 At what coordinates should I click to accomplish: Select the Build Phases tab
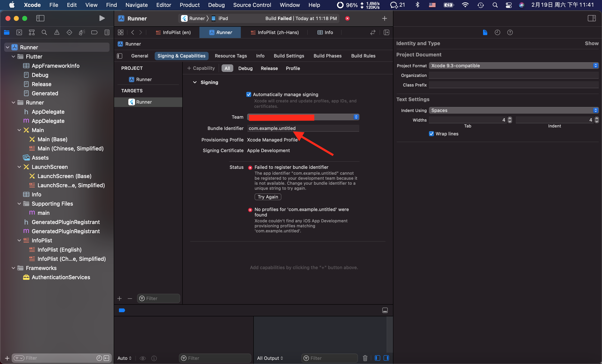327,56
